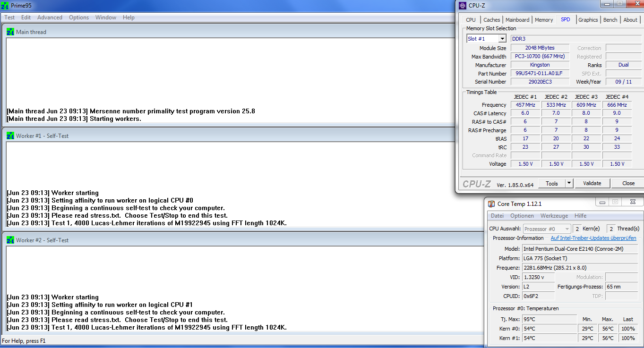Screen dimensions: 644x348
Task: Click the JEDEC #4 frequency 666 MHz cell
Action: click(x=617, y=105)
